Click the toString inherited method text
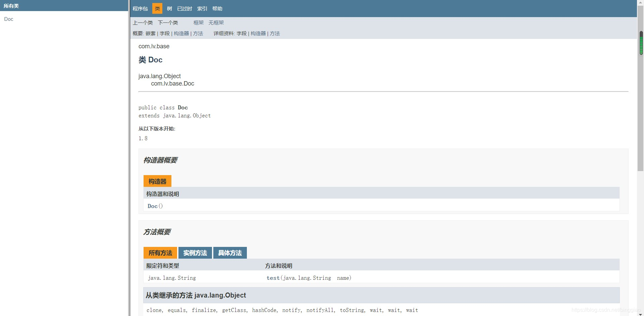This screenshot has height=316, width=644. coord(352,310)
